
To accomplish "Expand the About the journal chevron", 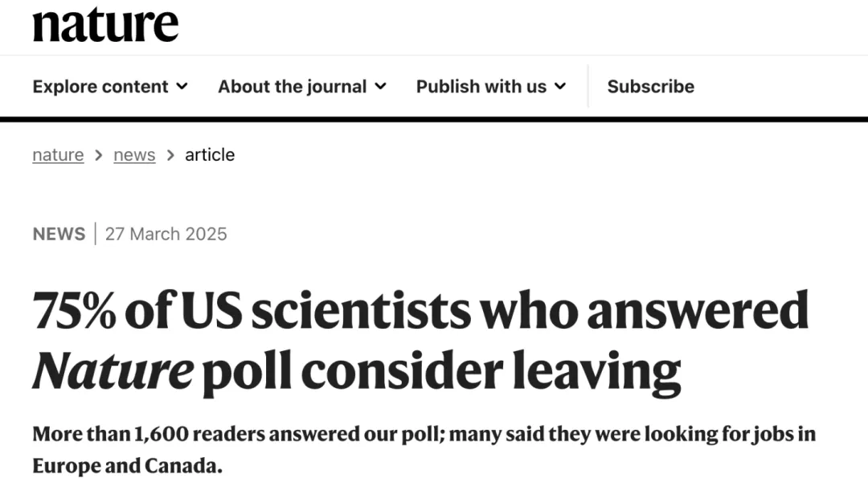I will point(380,86).
